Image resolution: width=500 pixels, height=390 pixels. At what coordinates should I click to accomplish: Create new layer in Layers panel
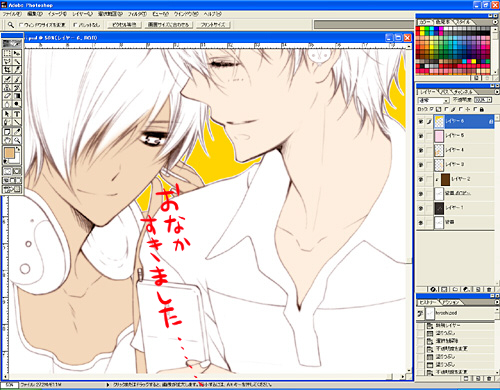pyautogui.click(x=478, y=289)
